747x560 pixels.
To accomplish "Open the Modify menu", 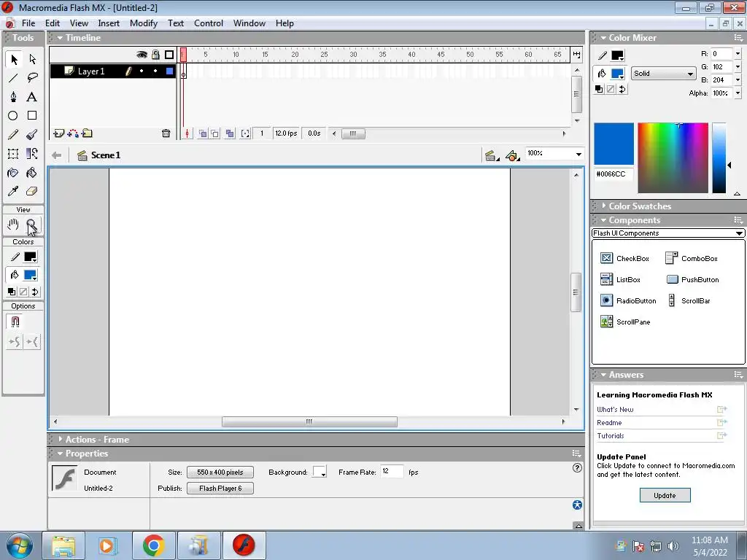I will click(x=144, y=23).
